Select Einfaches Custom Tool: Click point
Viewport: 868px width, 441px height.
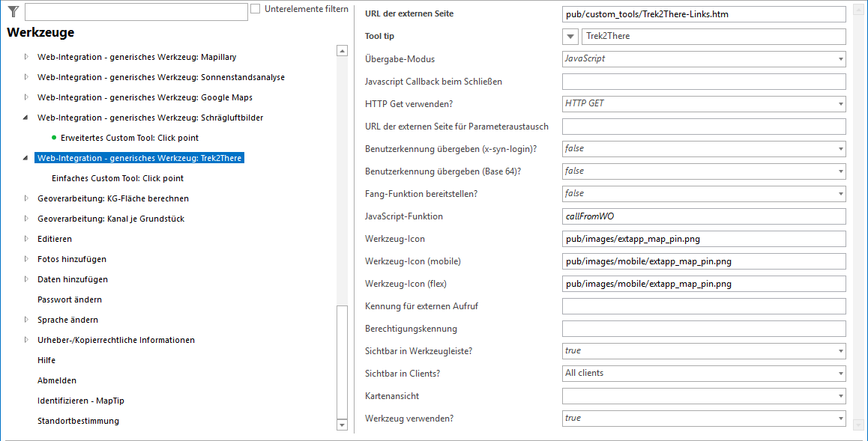(118, 178)
